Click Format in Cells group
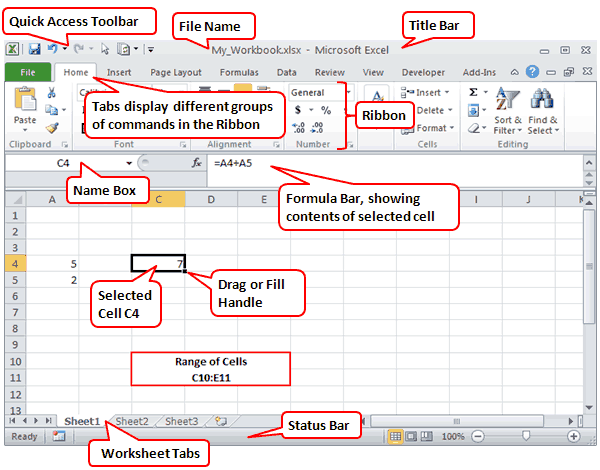Image resolution: width=600 pixels, height=470 pixels. click(x=427, y=128)
